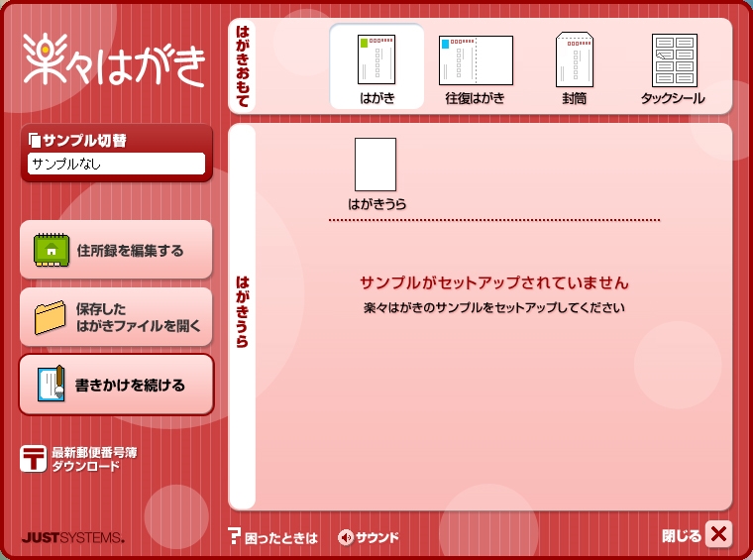
Task: Click 最新郵便番号簿ダウンロード link
Action: click(78, 459)
